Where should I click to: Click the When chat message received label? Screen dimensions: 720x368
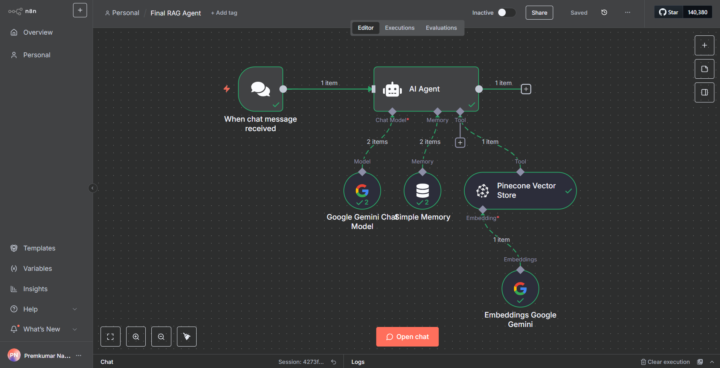coord(260,124)
